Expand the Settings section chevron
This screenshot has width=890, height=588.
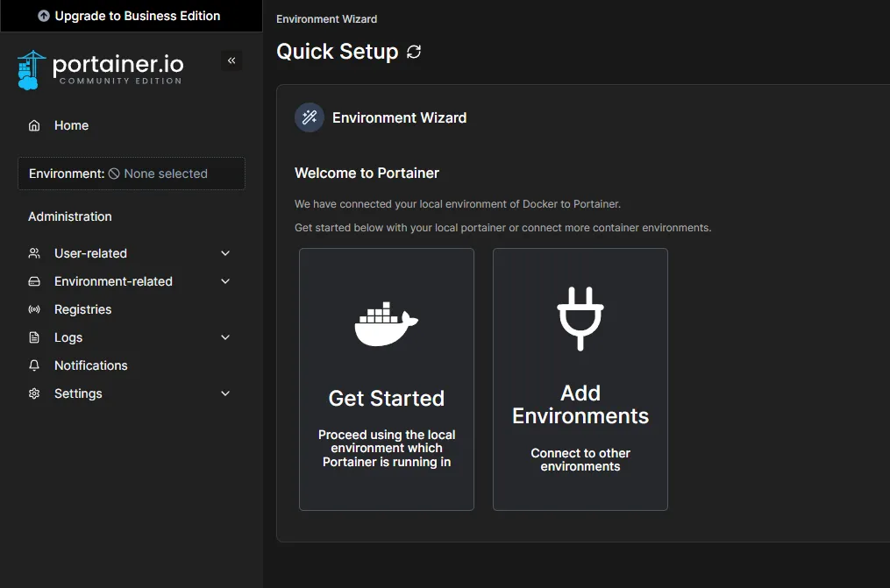pos(225,393)
